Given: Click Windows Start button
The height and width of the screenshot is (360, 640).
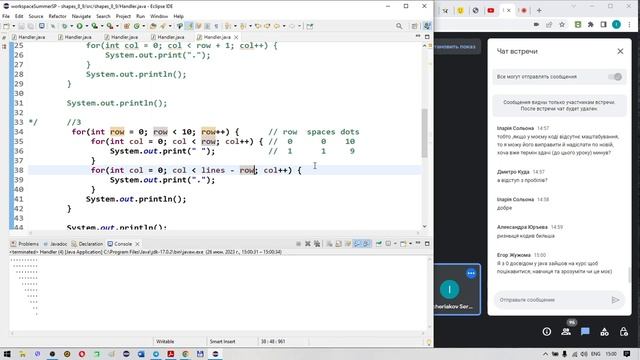Looking at the screenshot, I should click(7, 354).
